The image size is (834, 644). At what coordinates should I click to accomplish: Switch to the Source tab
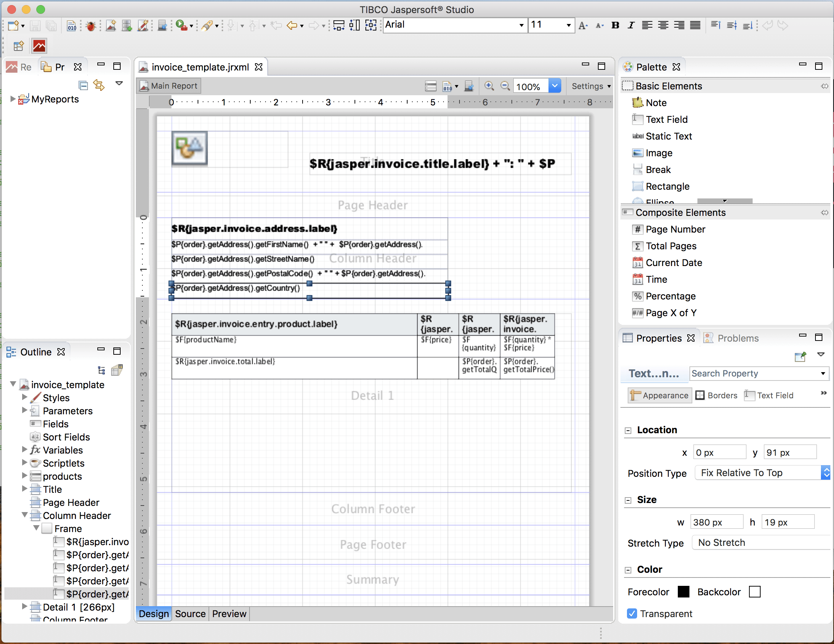[x=190, y=613]
